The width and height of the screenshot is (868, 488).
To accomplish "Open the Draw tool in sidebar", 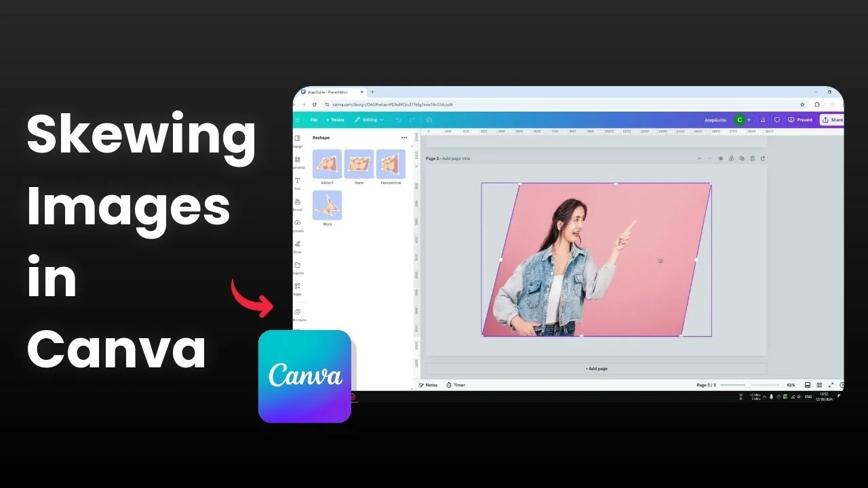I will coord(297,244).
